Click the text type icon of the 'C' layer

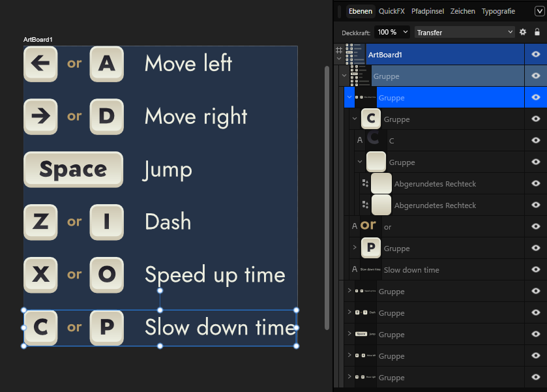click(x=360, y=140)
